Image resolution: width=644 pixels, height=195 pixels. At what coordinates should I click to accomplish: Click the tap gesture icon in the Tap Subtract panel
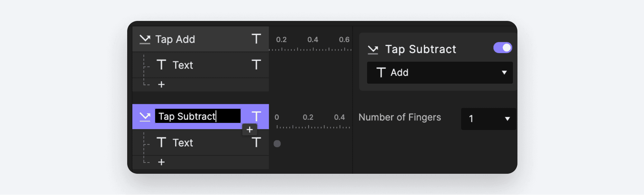click(373, 49)
